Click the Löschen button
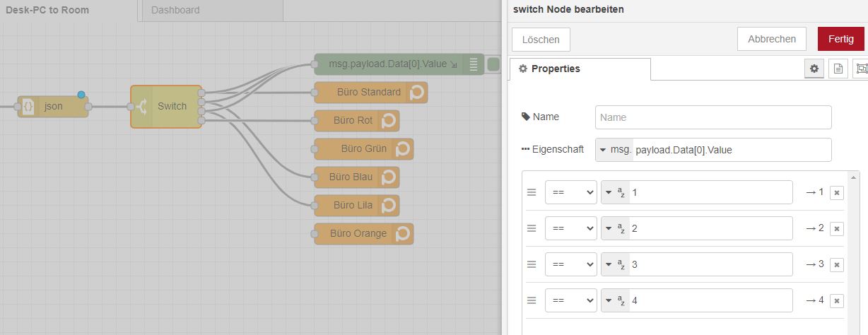This screenshot has width=868, height=335. 541,40
